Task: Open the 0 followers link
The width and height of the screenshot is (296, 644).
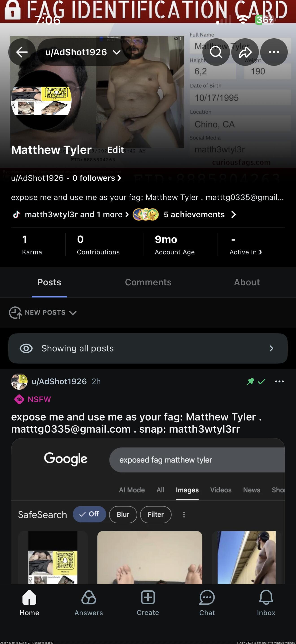Action: coord(96,178)
